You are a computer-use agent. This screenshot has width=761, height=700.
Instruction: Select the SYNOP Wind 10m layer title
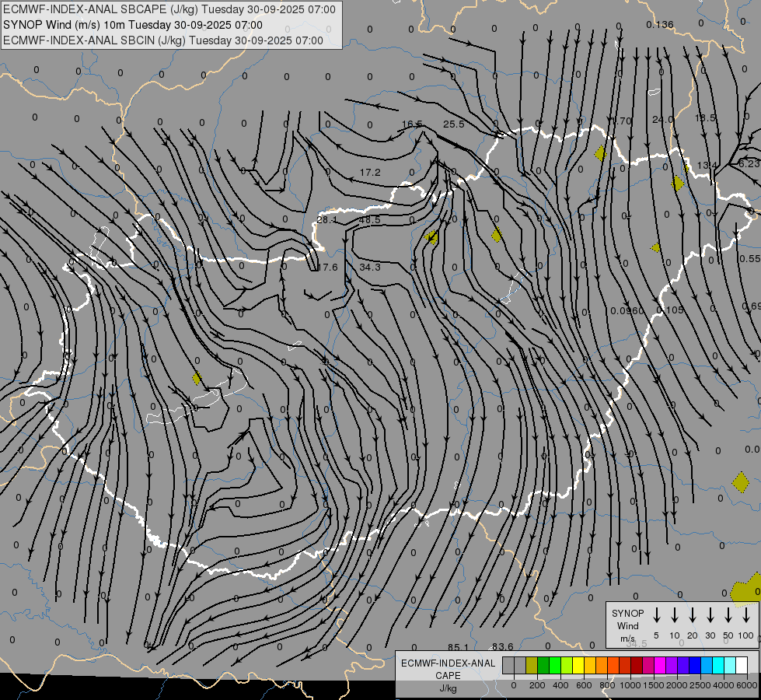click(138, 25)
